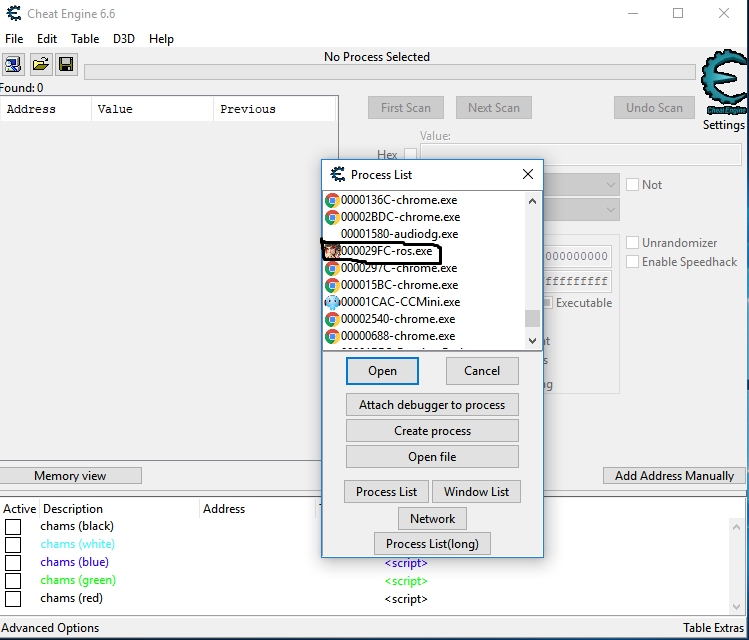Screen dimensions: 749x640
Task: Click the chams (green) script entry
Action: pos(406,581)
